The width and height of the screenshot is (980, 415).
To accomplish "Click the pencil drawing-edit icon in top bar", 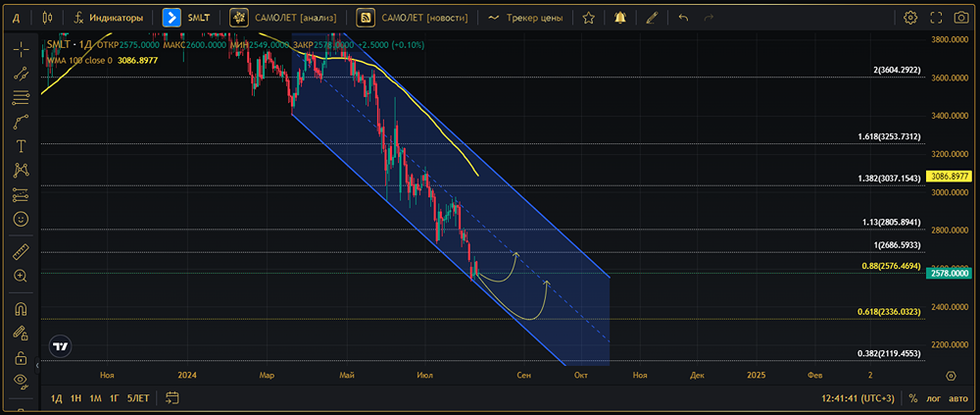I will pos(652,18).
